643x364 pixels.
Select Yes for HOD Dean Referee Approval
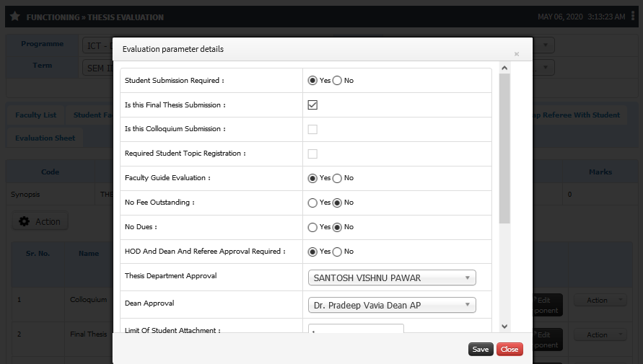point(312,252)
